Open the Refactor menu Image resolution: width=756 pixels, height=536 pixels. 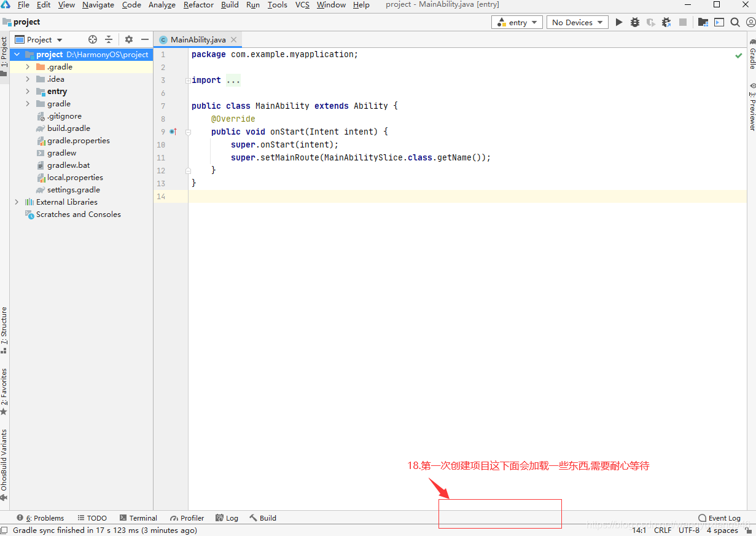198,5
